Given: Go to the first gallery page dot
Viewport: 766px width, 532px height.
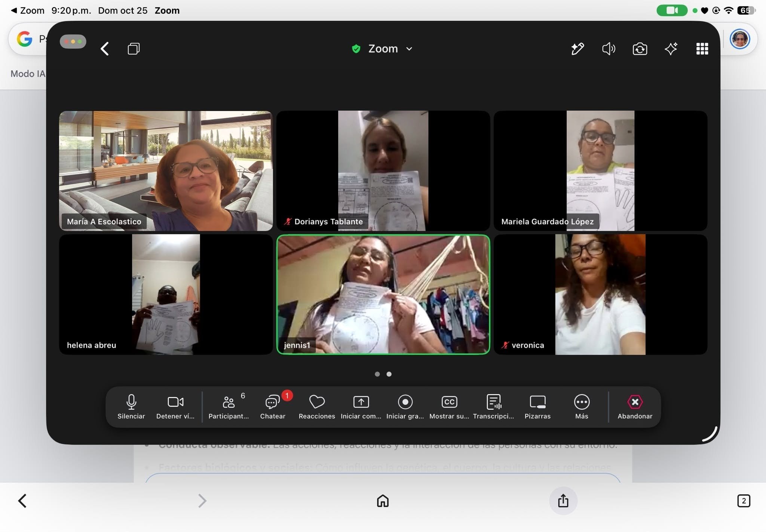Looking at the screenshot, I should [x=377, y=374].
